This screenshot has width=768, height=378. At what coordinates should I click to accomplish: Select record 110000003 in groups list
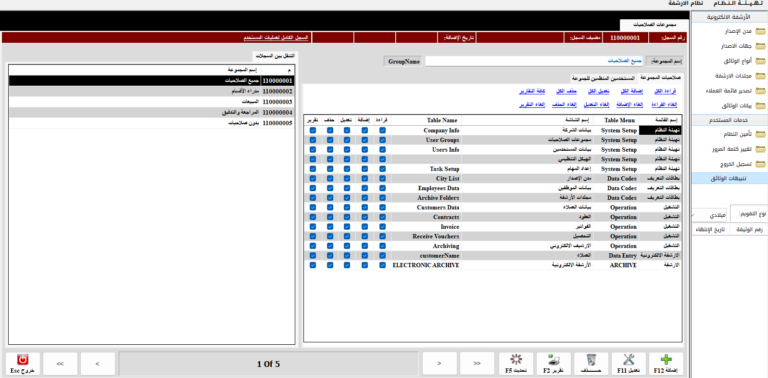coord(152,102)
